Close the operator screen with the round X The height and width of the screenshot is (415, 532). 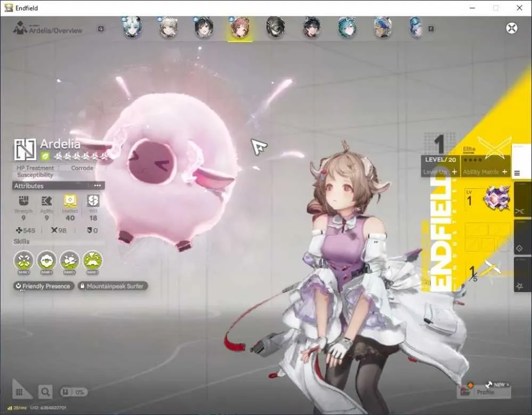pyautogui.click(x=512, y=28)
